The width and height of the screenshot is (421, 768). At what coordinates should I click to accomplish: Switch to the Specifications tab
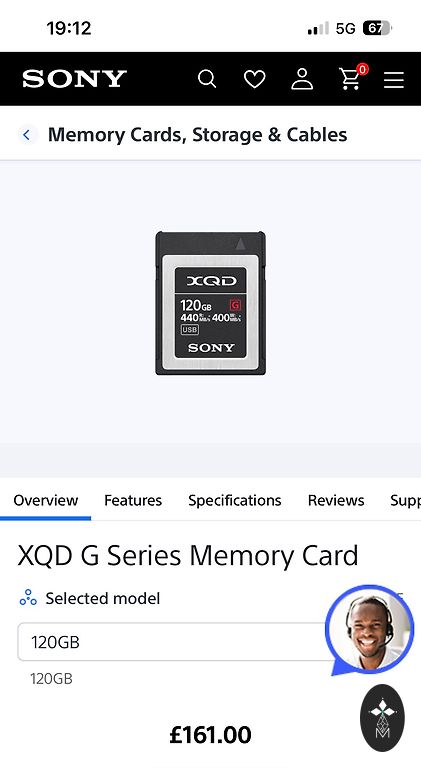tap(234, 500)
